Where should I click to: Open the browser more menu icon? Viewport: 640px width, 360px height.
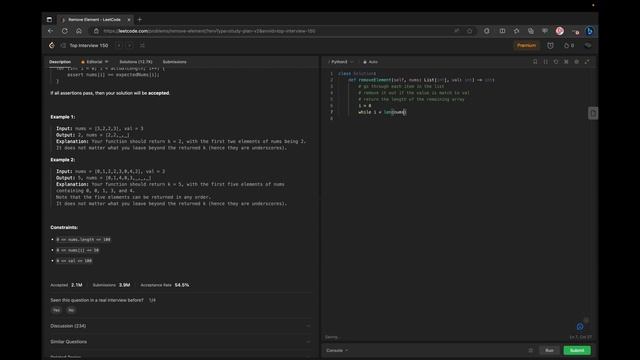point(575,31)
